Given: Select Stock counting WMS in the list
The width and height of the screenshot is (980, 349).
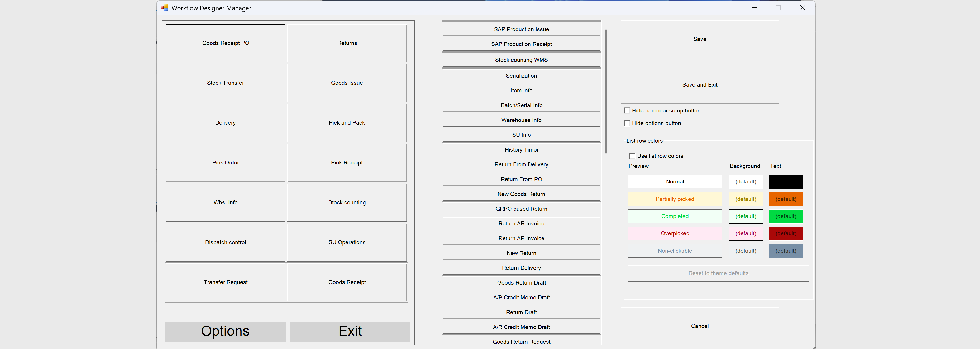Looking at the screenshot, I should coord(521,60).
